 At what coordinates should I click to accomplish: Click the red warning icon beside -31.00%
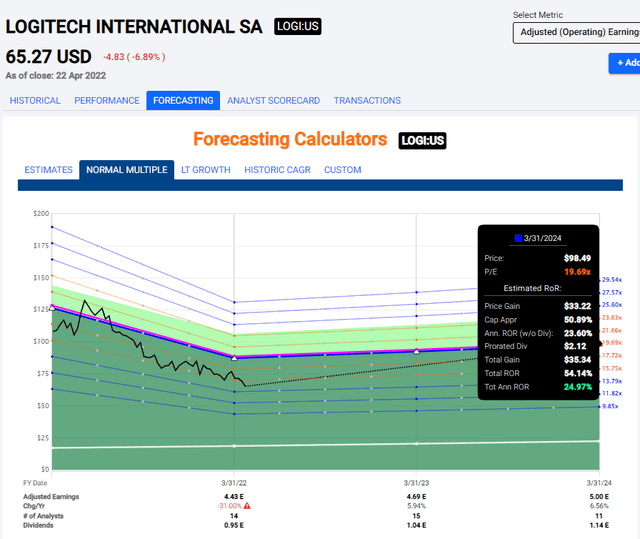point(247,506)
